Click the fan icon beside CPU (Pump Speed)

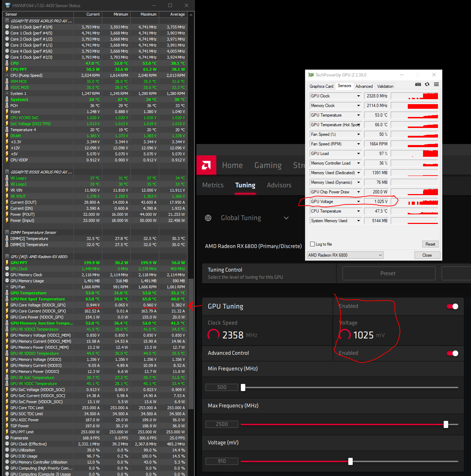click(x=7, y=75)
